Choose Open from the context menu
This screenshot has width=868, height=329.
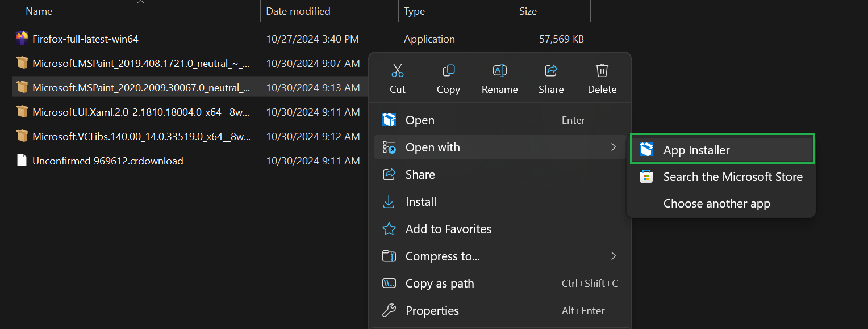500,120
